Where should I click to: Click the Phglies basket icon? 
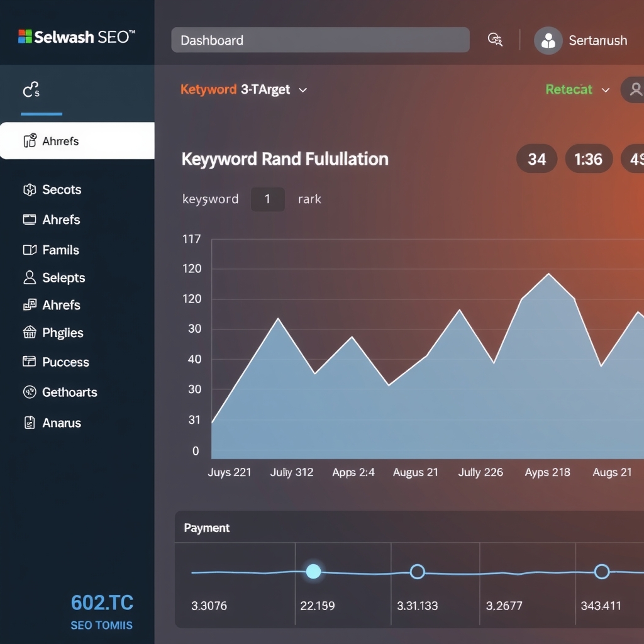[x=30, y=332]
